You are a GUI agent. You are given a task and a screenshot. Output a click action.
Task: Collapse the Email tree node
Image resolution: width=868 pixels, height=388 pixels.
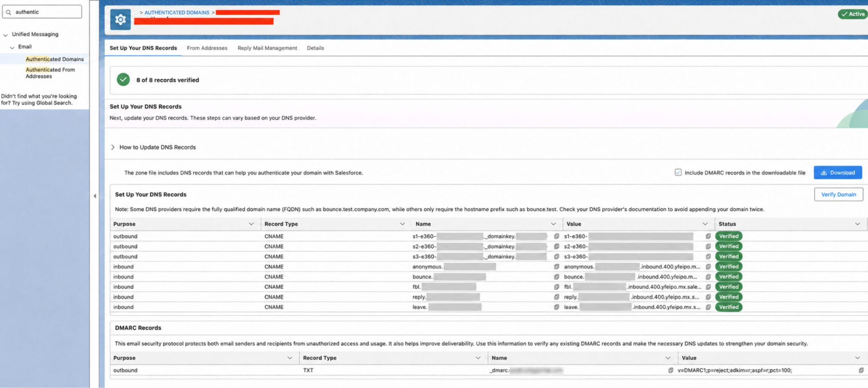[x=12, y=47]
